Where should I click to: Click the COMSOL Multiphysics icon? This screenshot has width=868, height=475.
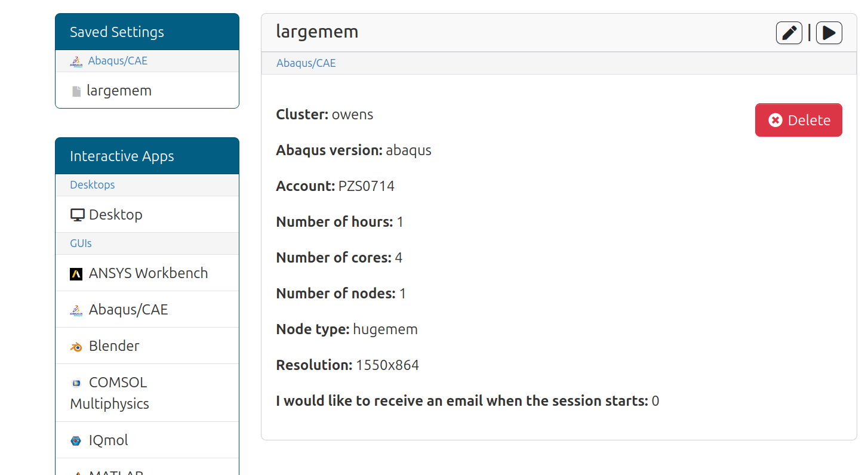[x=76, y=383]
